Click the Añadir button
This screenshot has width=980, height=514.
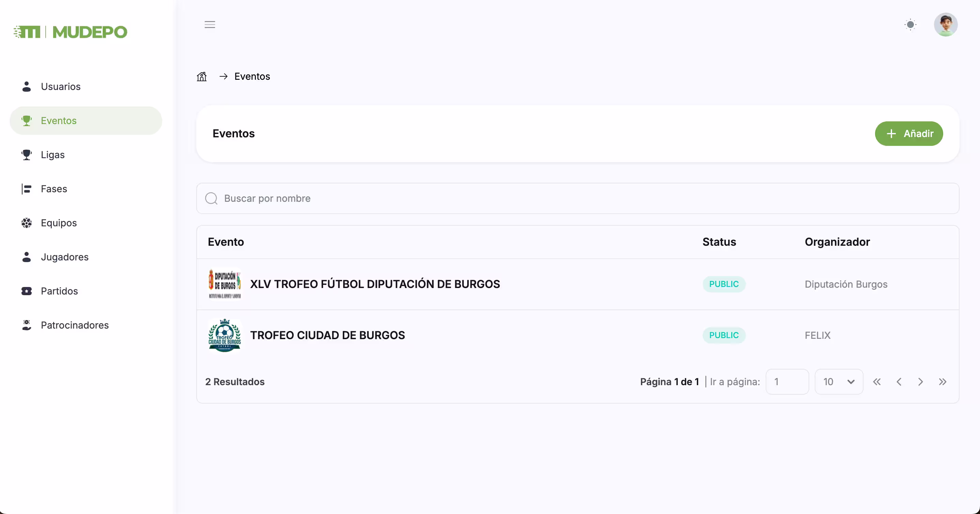click(908, 134)
